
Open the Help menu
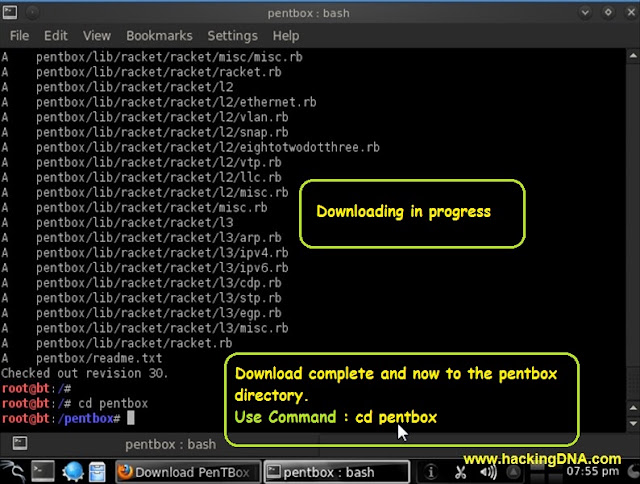286,36
